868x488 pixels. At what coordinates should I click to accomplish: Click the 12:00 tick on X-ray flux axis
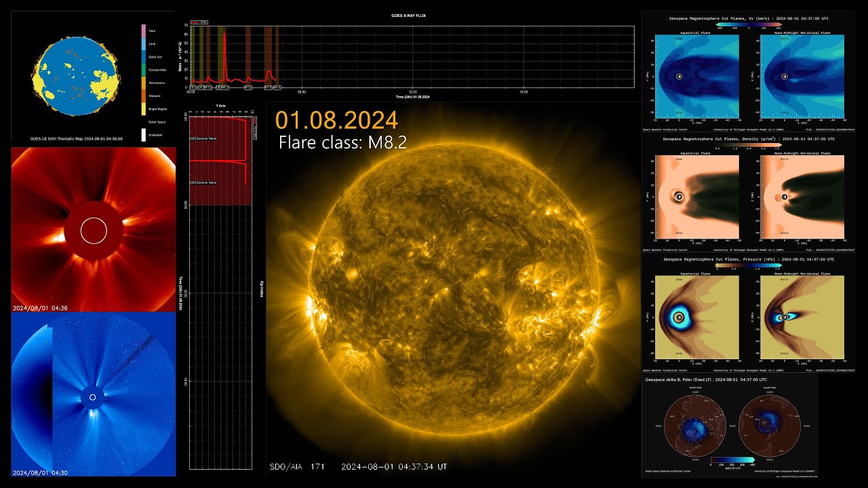(413, 91)
